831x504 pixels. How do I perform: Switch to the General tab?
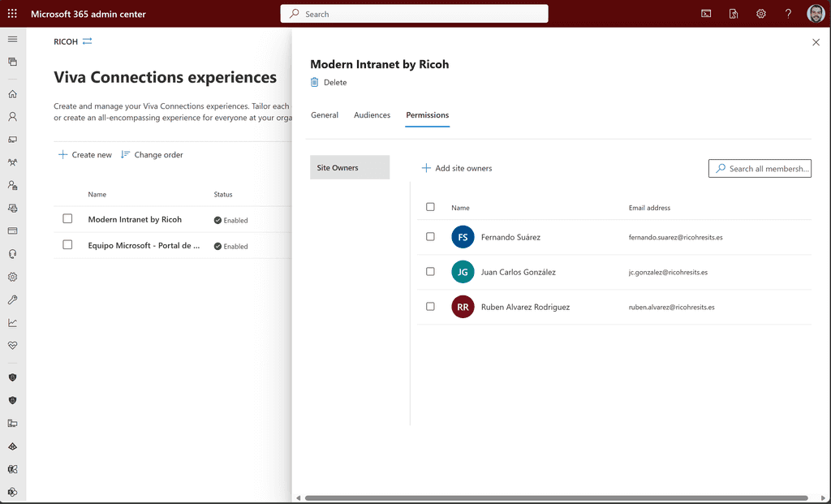(x=325, y=115)
